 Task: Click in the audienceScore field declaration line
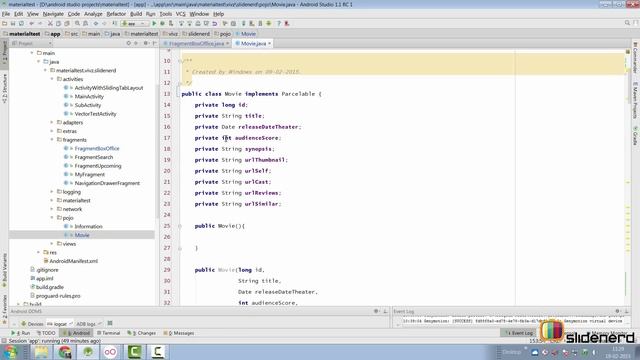[x=238, y=138]
